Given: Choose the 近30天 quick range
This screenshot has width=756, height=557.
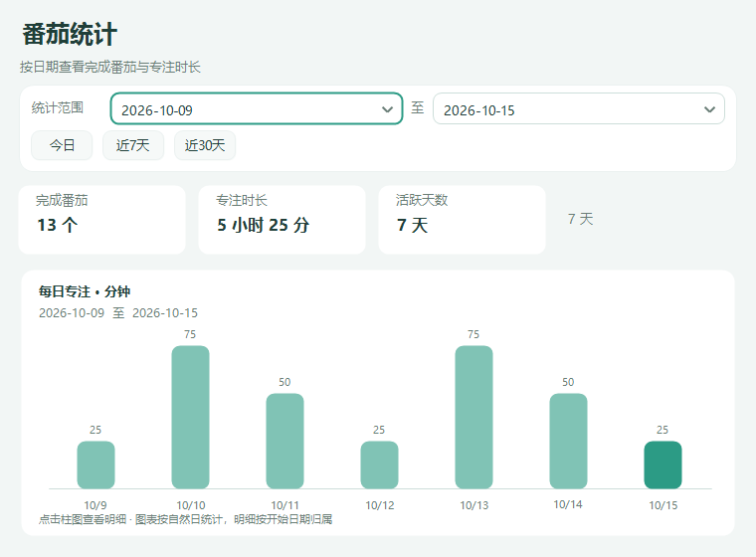Looking at the screenshot, I should (205, 145).
